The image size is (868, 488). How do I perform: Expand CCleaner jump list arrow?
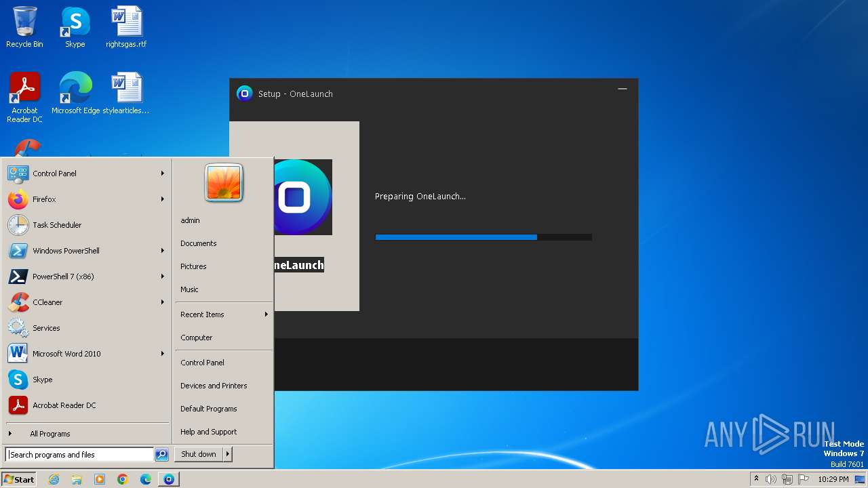click(163, 302)
